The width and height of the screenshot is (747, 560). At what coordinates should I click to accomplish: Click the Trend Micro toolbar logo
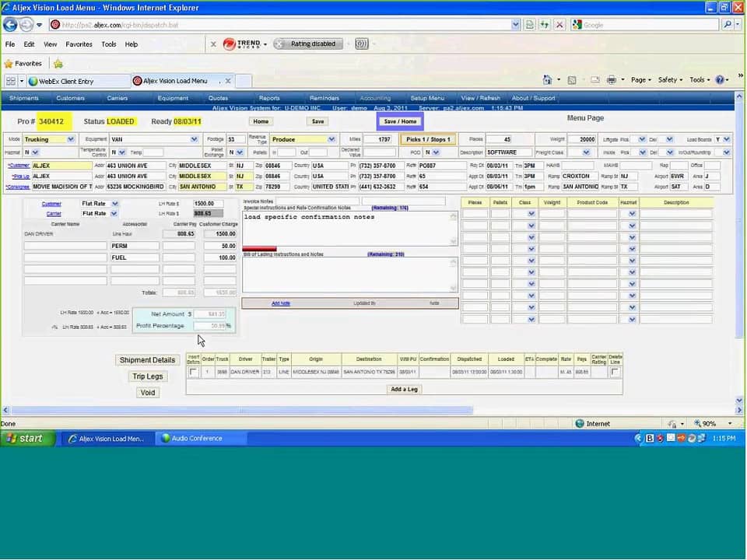241,44
